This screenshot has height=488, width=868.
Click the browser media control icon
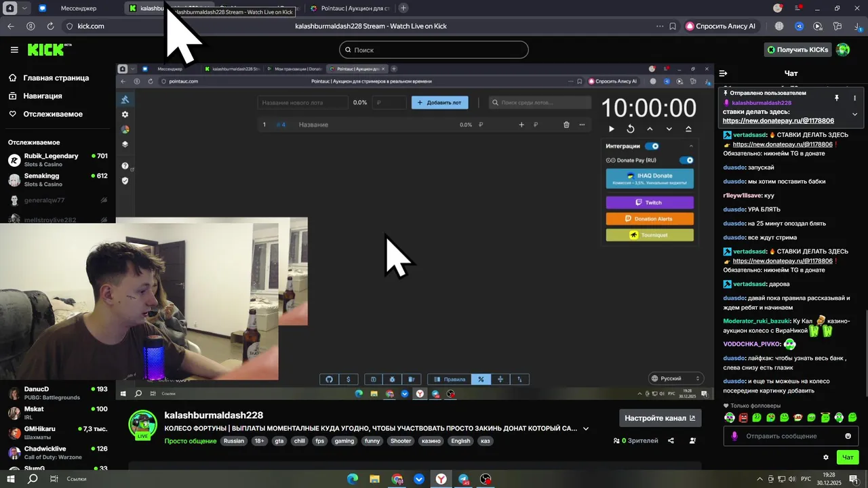pos(818,26)
